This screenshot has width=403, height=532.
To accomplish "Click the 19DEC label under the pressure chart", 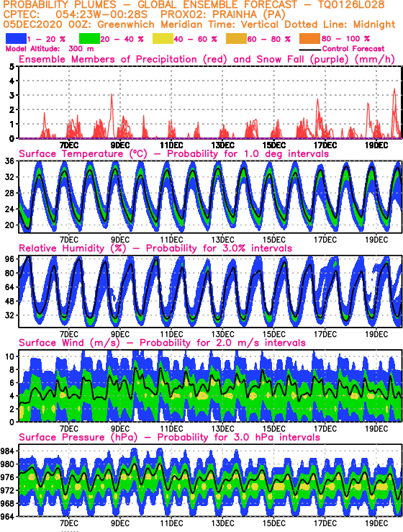I will (x=376, y=523).
